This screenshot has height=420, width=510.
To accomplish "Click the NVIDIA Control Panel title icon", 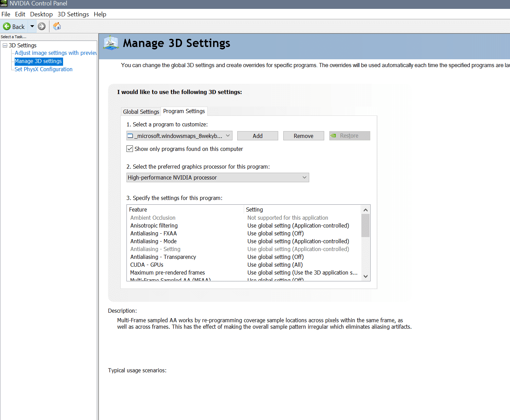I will (4, 3).
